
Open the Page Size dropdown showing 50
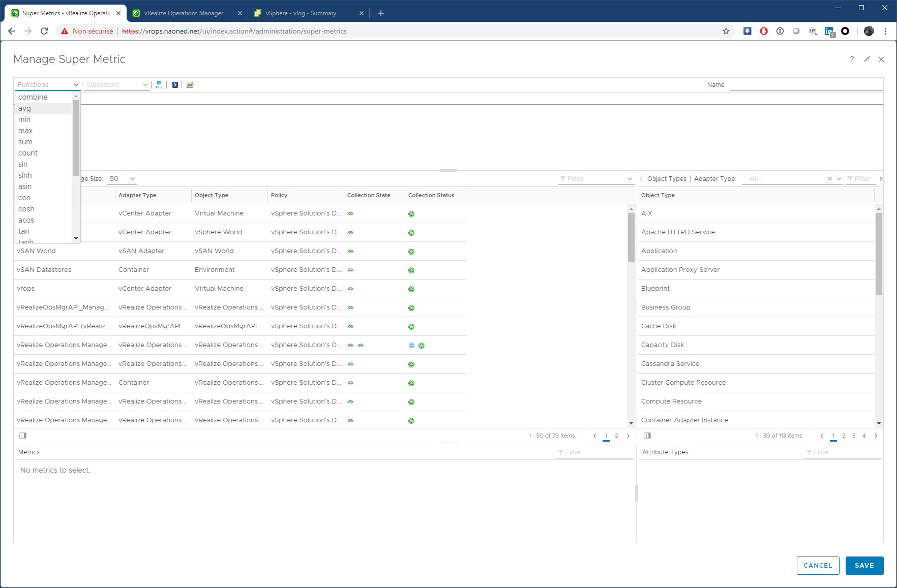[122, 179]
